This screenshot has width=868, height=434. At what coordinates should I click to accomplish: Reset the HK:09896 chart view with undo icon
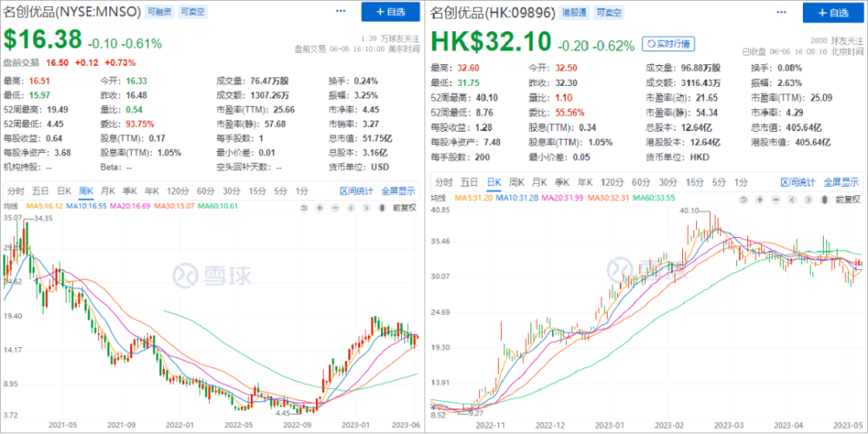(x=744, y=199)
